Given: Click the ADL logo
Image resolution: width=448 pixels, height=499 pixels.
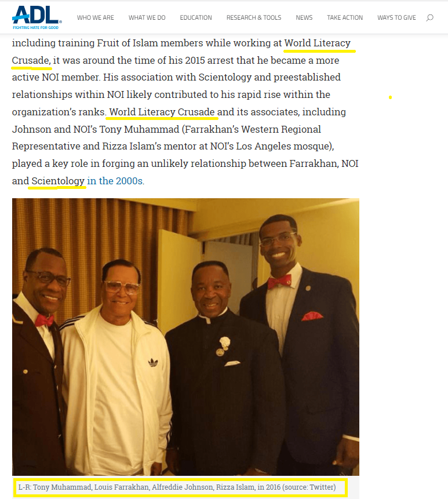Looking at the screenshot, I should (37, 17).
